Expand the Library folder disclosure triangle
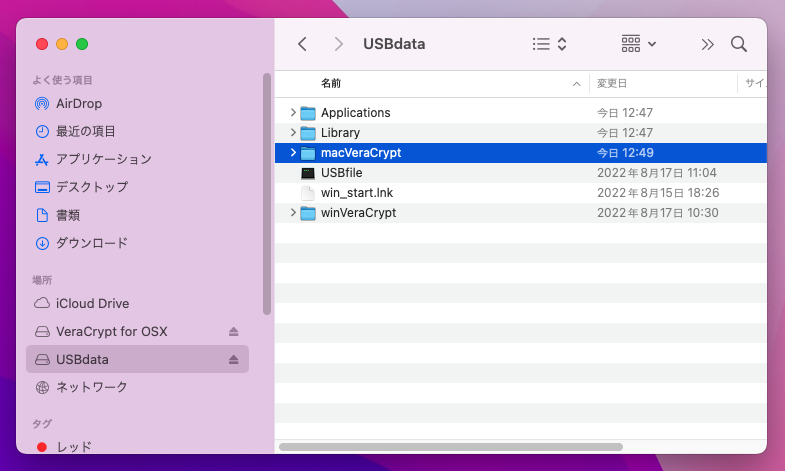The width and height of the screenshot is (785, 471). (293, 133)
